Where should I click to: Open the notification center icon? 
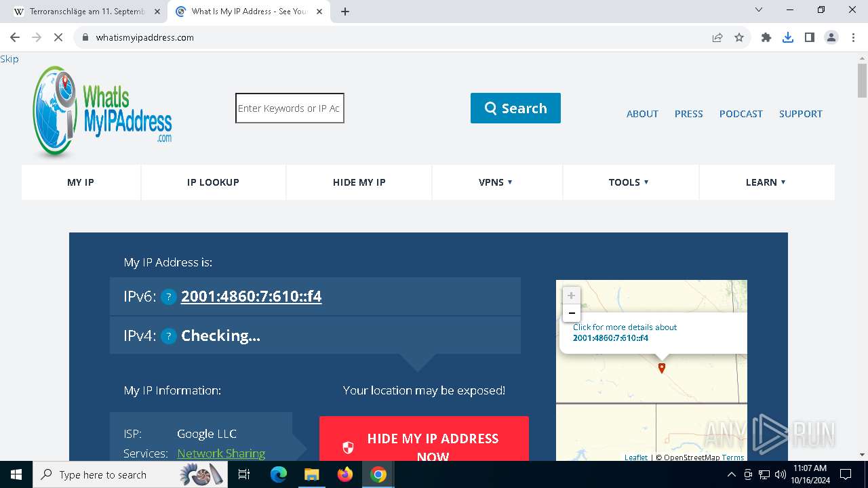[x=846, y=474]
